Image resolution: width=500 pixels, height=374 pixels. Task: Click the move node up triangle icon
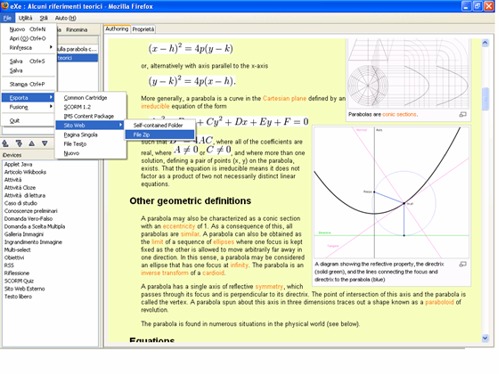(32, 144)
